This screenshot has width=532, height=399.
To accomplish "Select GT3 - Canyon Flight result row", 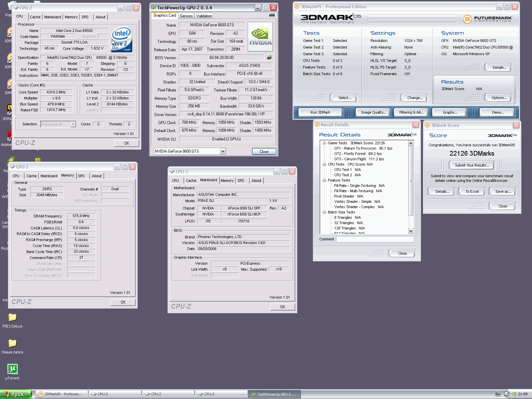I will [359, 159].
